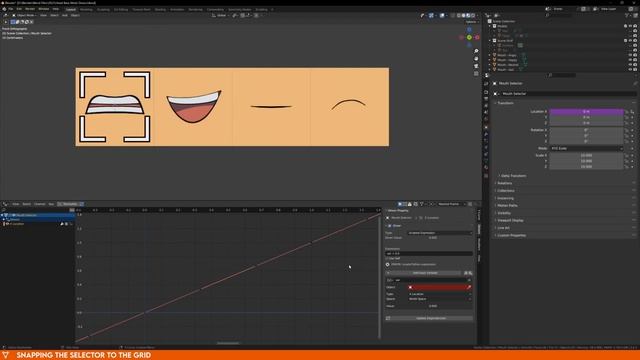Hide Mouth - Angry with its eye icon
Image resolution: width=640 pixels, height=360 pixels.
[x=630, y=55]
